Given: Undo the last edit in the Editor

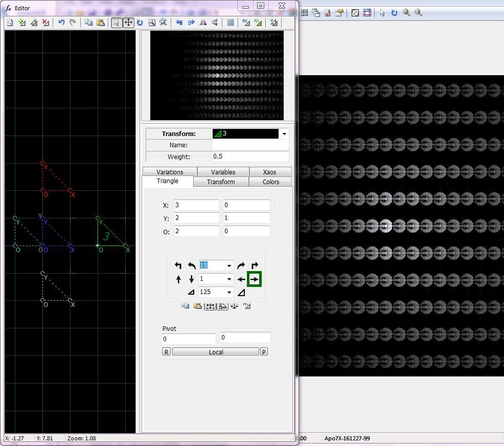Looking at the screenshot, I should coord(61,23).
